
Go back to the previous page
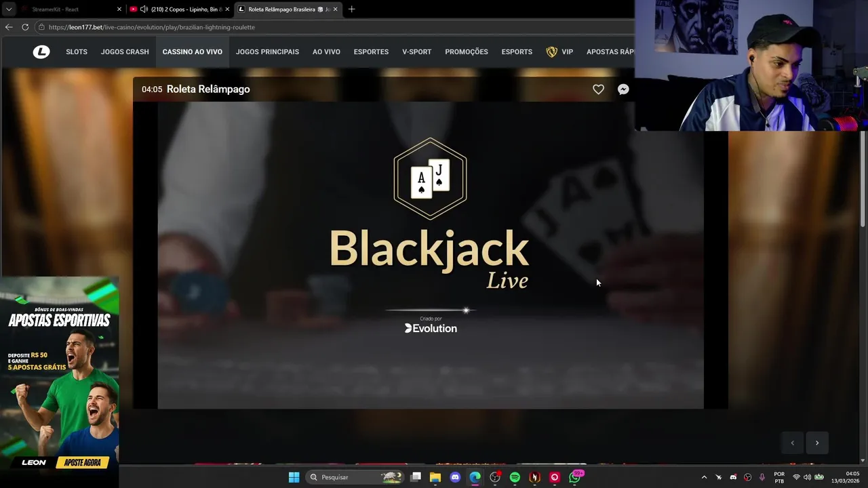click(9, 27)
